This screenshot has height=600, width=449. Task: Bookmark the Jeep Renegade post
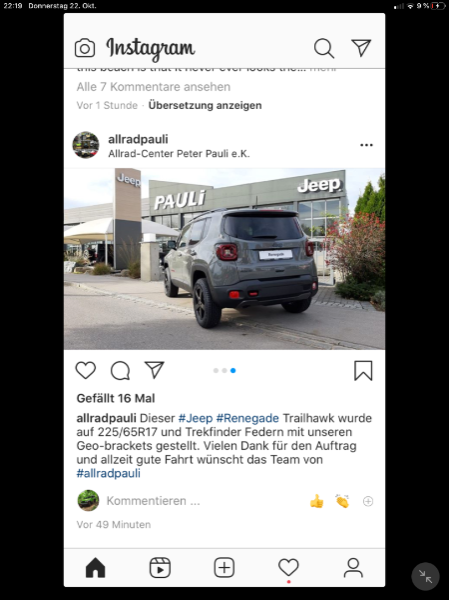coord(363,370)
